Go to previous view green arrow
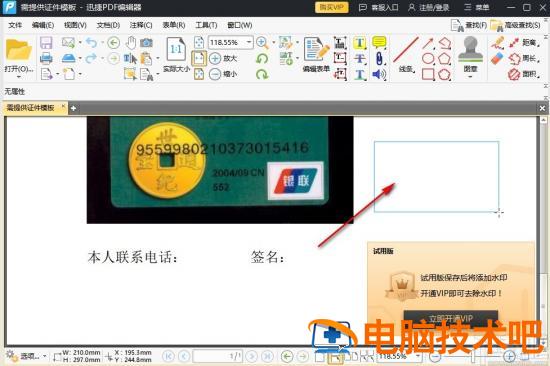Viewport: 550px width, 366px height. tap(113, 43)
